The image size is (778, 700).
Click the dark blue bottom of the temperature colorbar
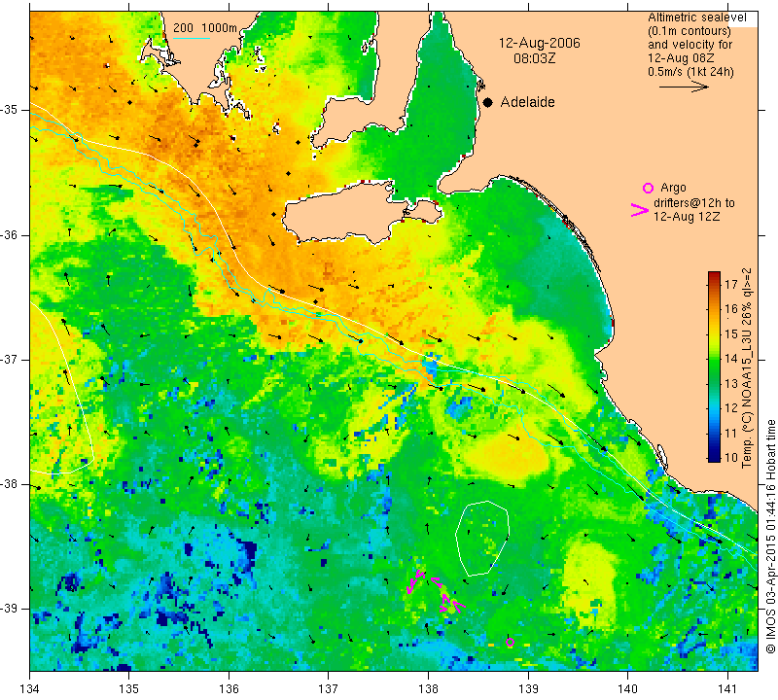click(714, 457)
